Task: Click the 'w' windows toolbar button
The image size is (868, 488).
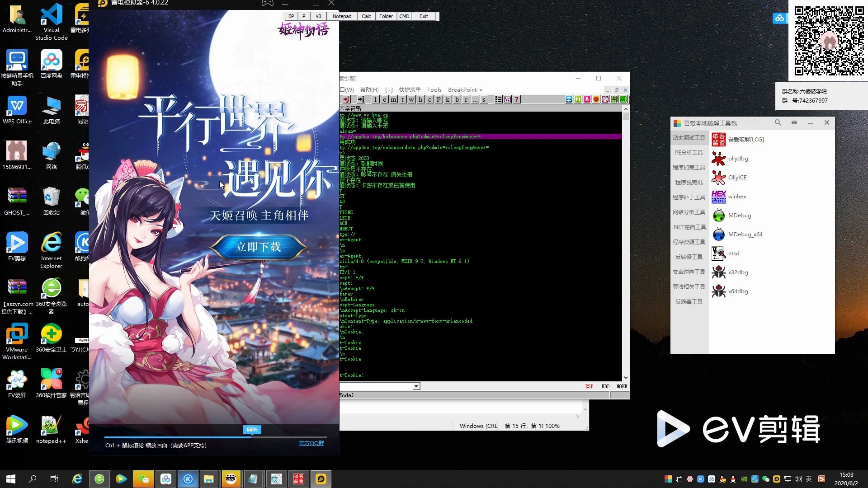Action: [x=412, y=99]
